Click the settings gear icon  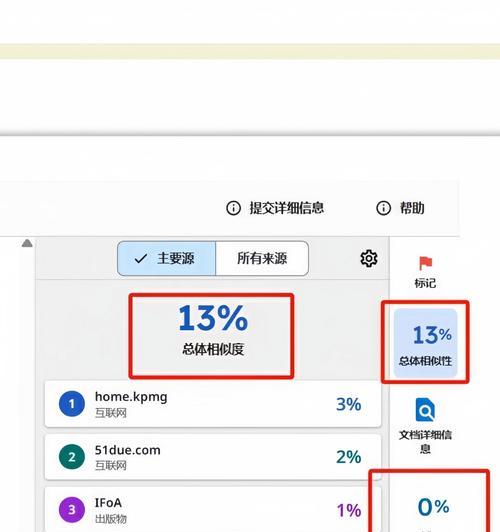click(x=369, y=259)
